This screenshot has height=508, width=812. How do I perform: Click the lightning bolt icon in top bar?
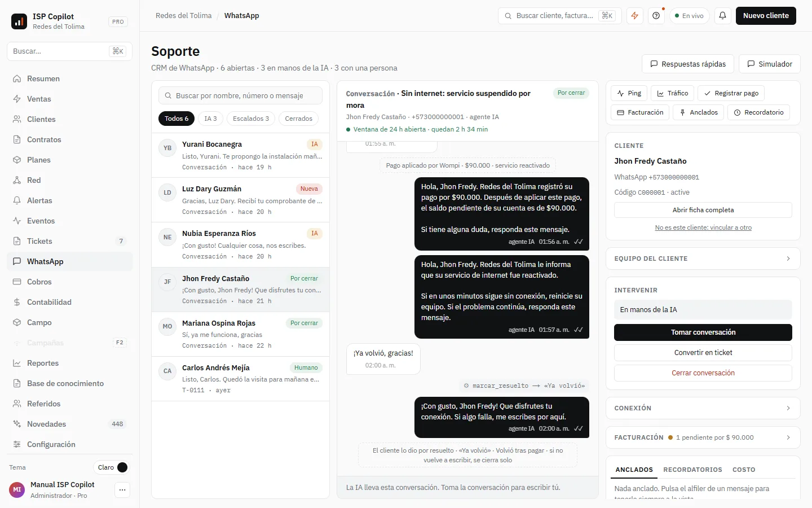coord(635,16)
